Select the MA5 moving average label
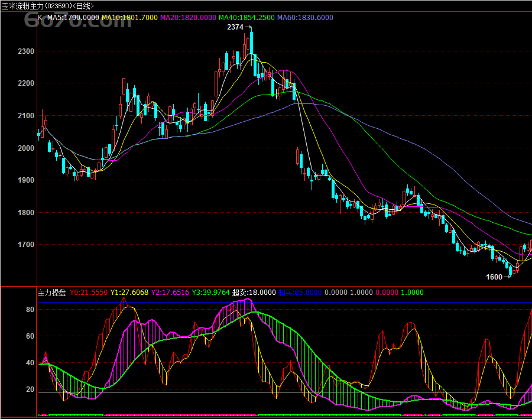The height and width of the screenshot is (419, 532). (x=72, y=18)
